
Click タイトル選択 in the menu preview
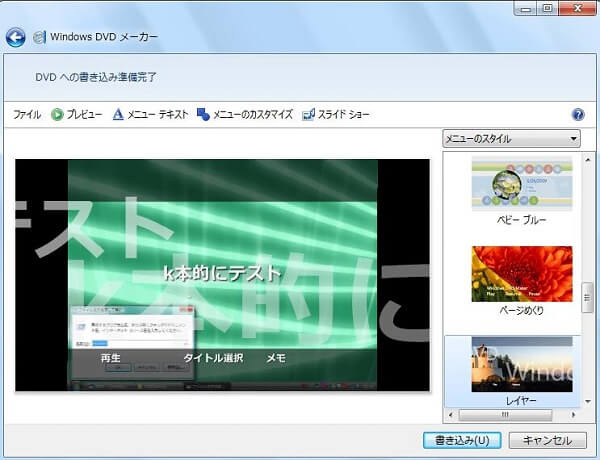[x=214, y=358]
